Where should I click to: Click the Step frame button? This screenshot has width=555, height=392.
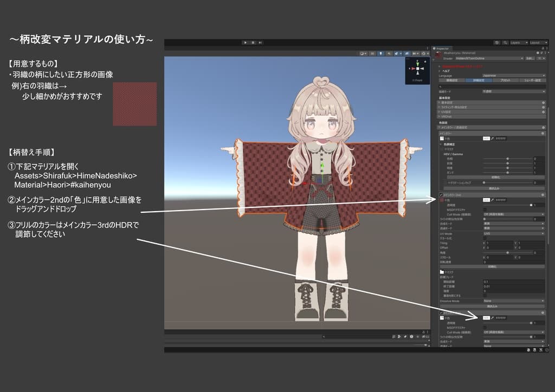click(261, 42)
